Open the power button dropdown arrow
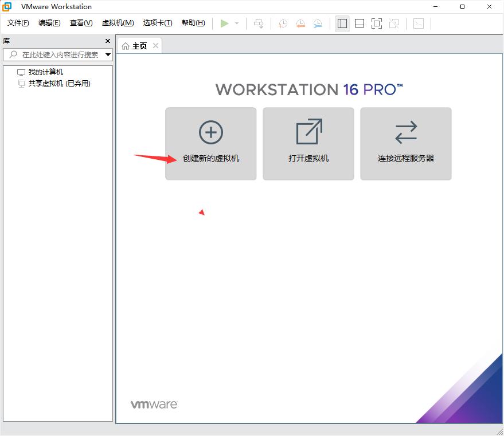The image size is (504, 436). coord(235,23)
